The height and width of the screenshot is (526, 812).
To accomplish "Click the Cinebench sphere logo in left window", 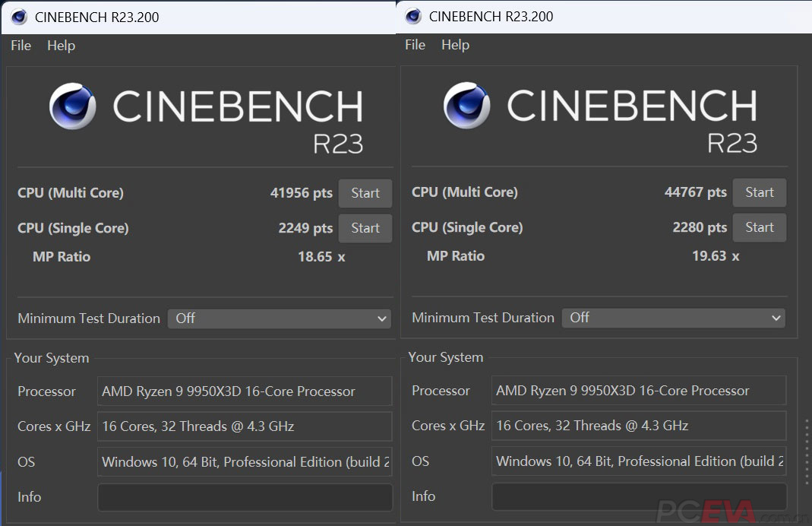I will [x=73, y=106].
